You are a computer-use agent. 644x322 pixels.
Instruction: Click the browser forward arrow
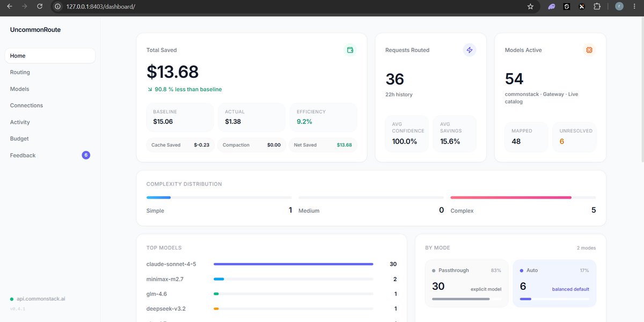coord(24,6)
